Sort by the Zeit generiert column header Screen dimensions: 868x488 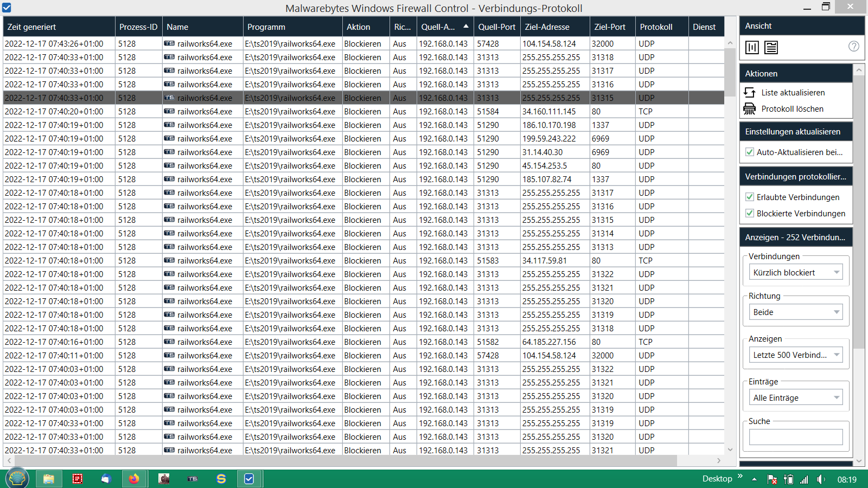59,27
